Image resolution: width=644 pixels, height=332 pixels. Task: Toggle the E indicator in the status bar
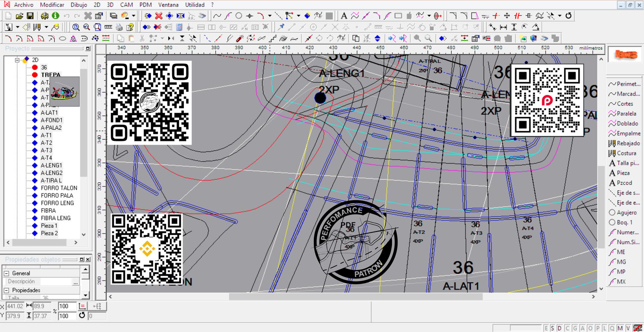point(547,328)
